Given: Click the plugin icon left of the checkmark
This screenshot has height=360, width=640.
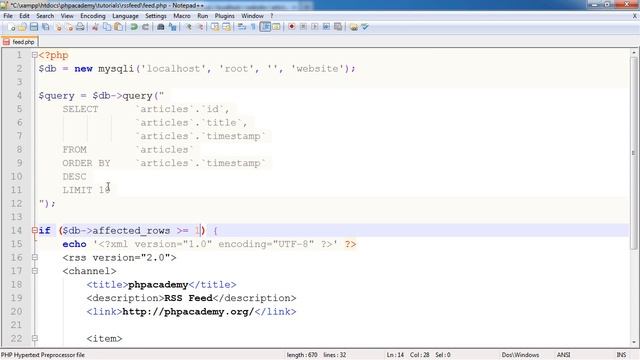Looking at the screenshot, I should [353, 27].
